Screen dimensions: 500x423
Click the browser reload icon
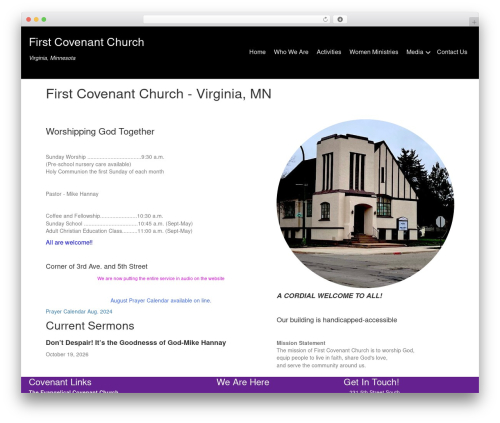click(325, 19)
